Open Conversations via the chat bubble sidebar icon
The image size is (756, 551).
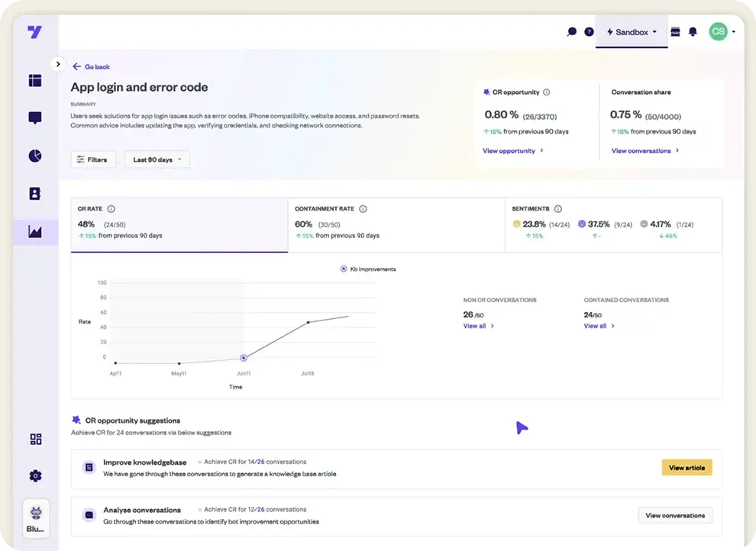point(35,118)
